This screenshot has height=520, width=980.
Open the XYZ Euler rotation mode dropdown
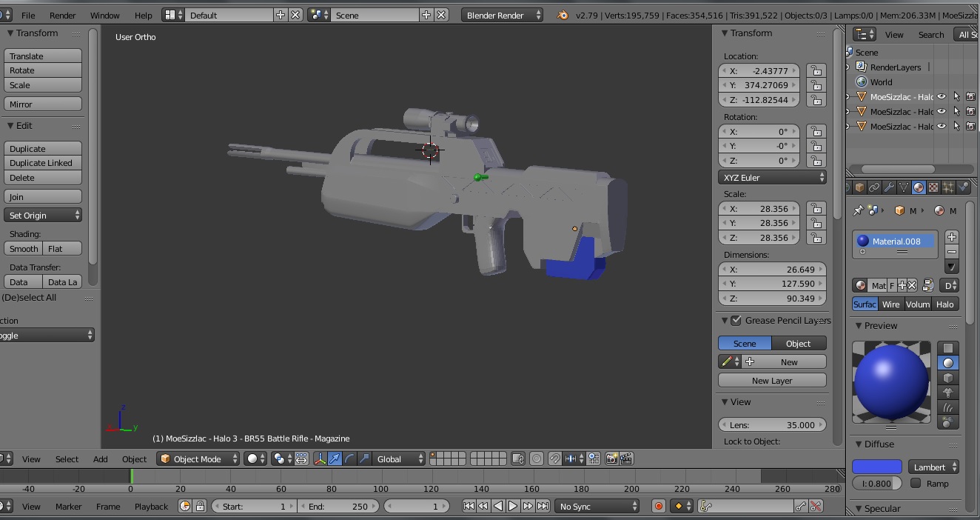772,178
